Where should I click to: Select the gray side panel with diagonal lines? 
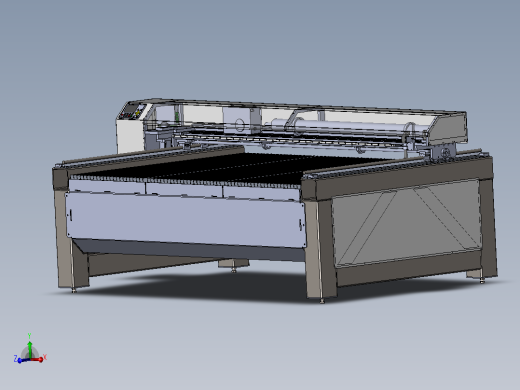tap(407, 223)
